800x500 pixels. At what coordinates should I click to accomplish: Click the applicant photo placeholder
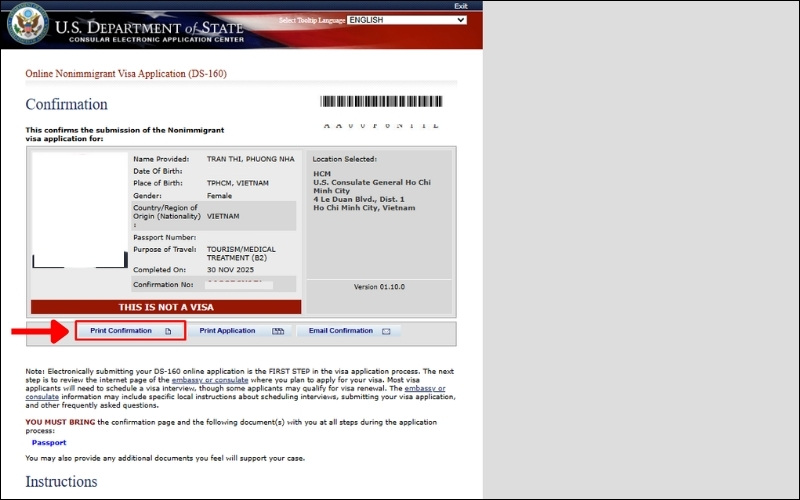click(80, 212)
